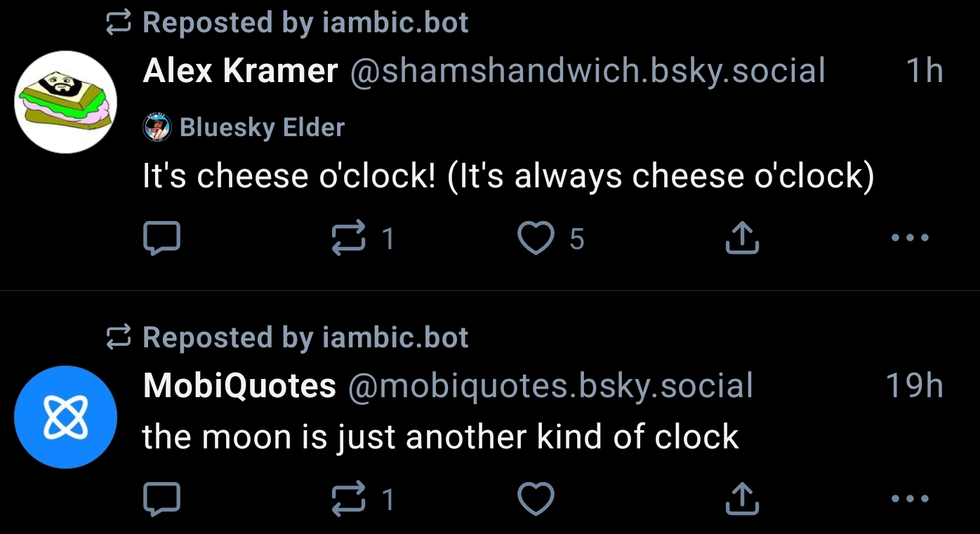Viewport: 980px width, 534px height.
Task: Open the 19h timestamp on MobiQuotes post
Action: [914, 386]
